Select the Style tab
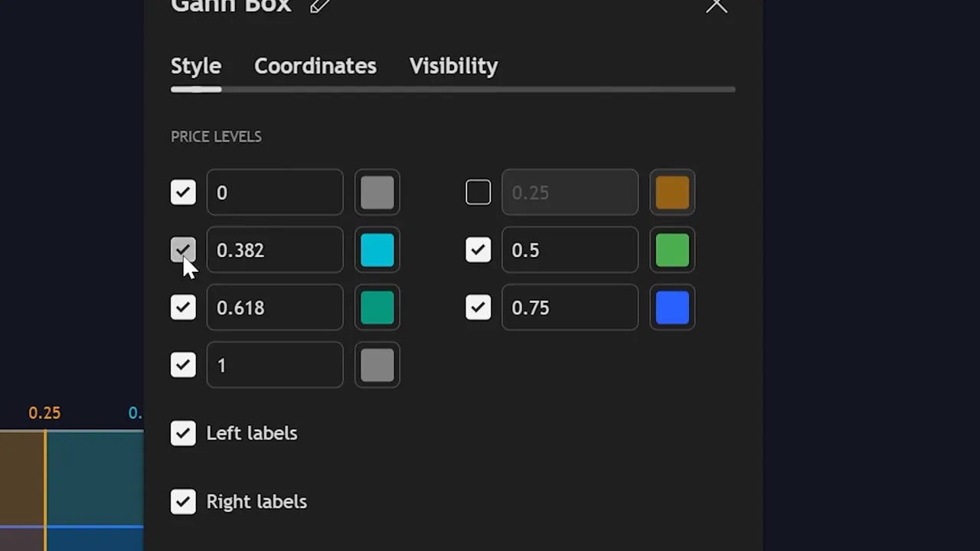Screen dimensions: 980x551 pos(195,66)
